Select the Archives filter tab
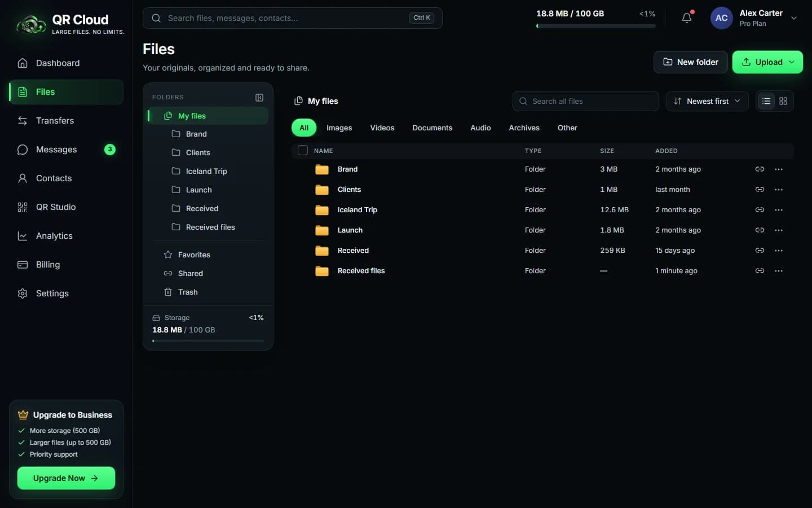This screenshot has width=812, height=508. coord(524,128)
